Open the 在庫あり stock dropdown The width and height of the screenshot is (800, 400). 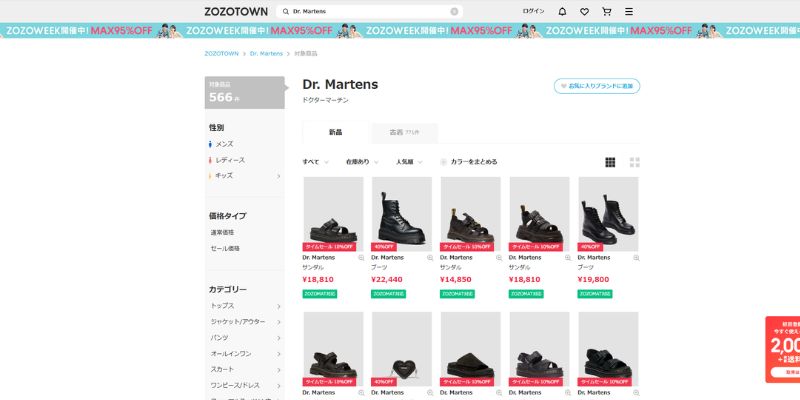362,162
